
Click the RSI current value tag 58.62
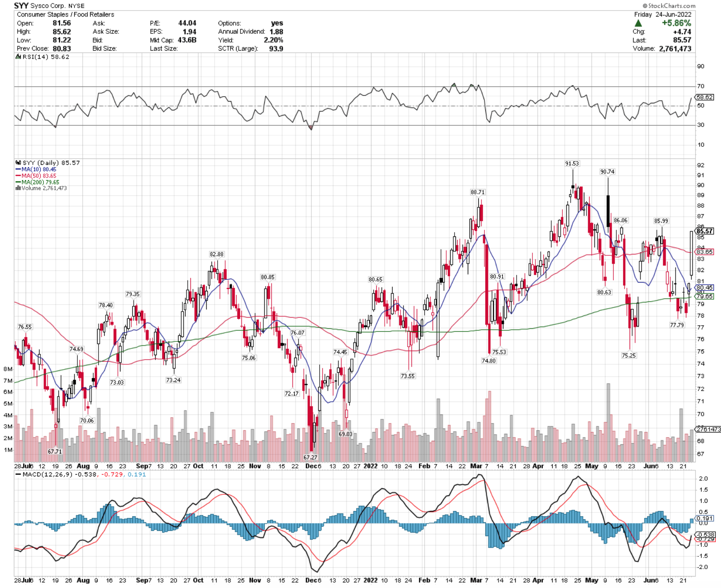(704, 97)
